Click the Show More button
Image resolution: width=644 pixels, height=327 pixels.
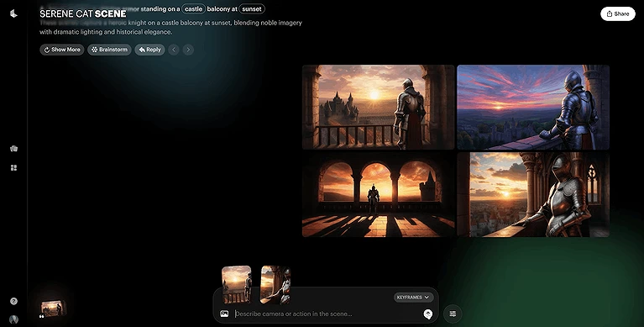62,50
